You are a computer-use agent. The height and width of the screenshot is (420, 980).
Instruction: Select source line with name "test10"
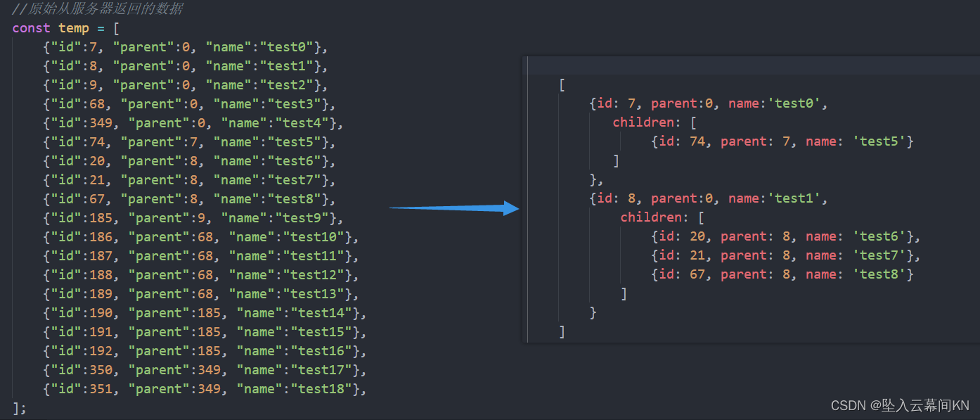pos(201,237)
